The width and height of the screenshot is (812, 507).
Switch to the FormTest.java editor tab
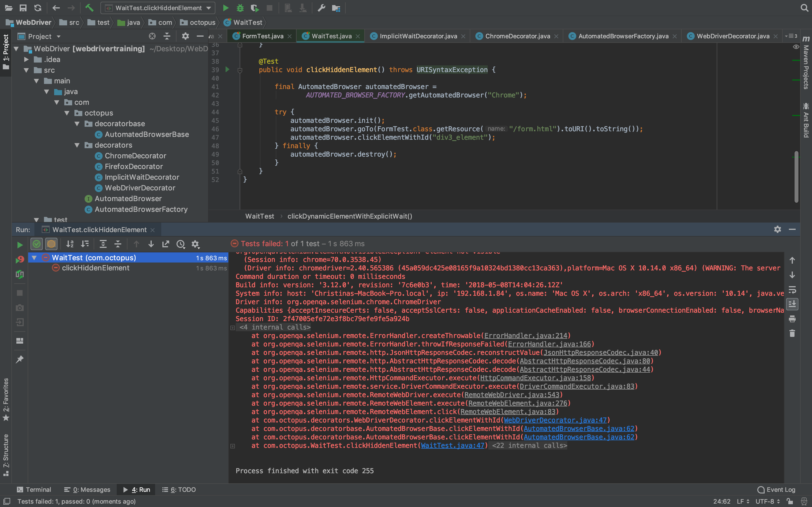262,36
